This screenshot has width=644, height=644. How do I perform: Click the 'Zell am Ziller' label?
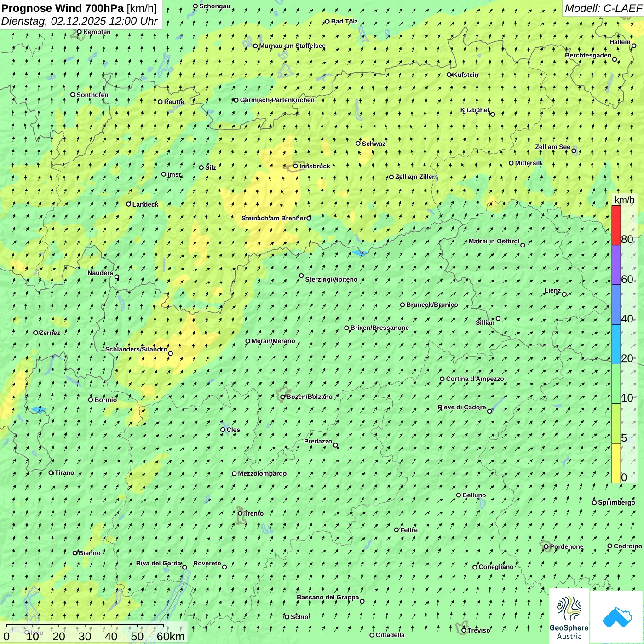click(415, 177)
